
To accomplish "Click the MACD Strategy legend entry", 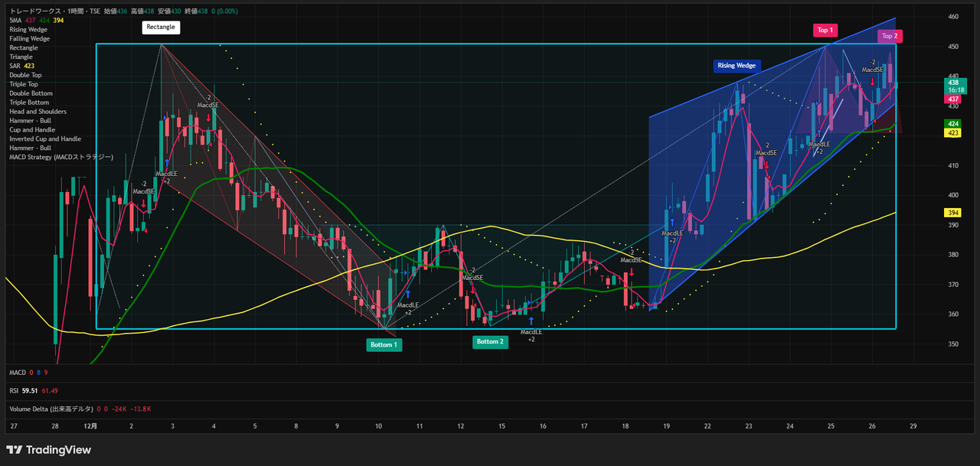I will tap(60, 157).
